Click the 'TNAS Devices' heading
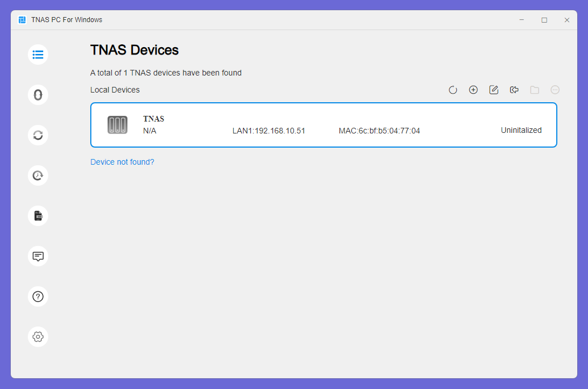Viewport: 588px width, 389px height. tap(135, 50)
